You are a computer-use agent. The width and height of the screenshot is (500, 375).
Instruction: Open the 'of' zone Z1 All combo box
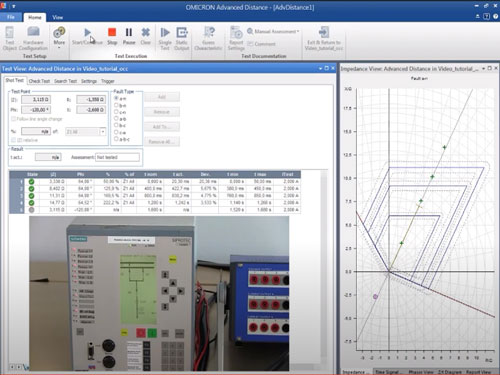pyautogui.click(x=85, y=132)
